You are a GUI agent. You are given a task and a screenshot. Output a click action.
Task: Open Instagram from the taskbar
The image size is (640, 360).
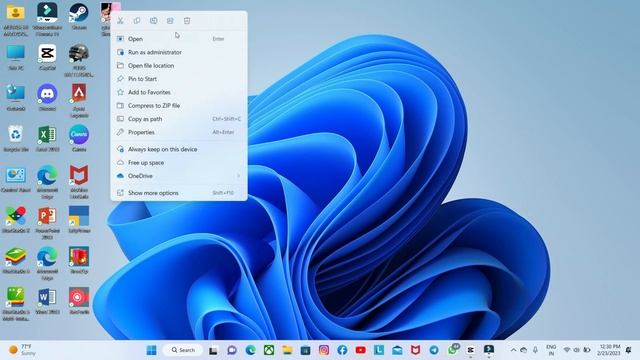324,350
